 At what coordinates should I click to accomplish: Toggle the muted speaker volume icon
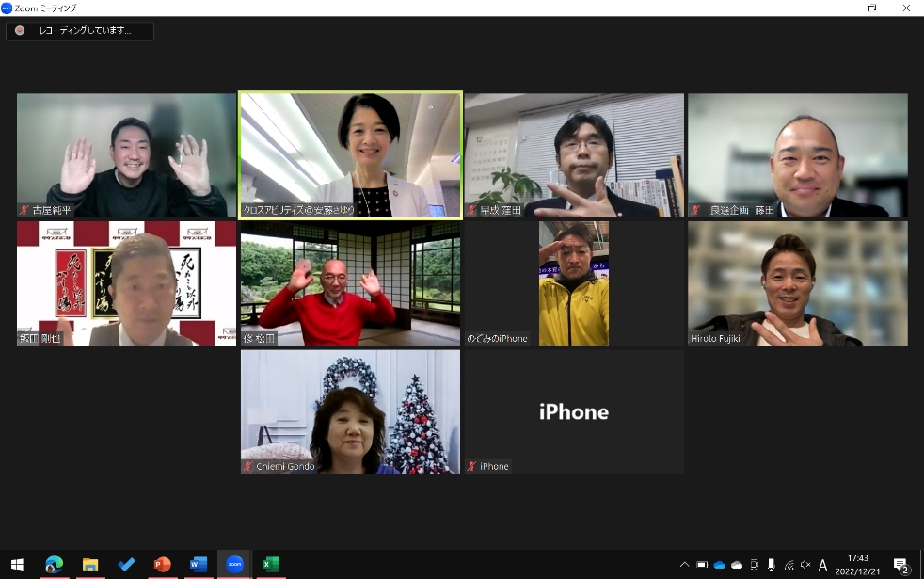tap(805, 565)
